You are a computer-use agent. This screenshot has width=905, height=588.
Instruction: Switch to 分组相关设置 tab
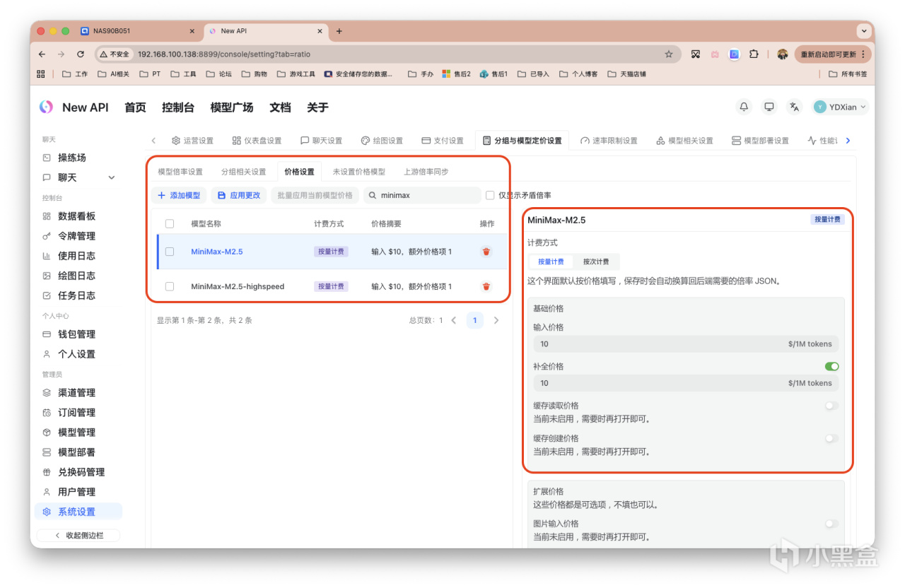coord(244,172)
